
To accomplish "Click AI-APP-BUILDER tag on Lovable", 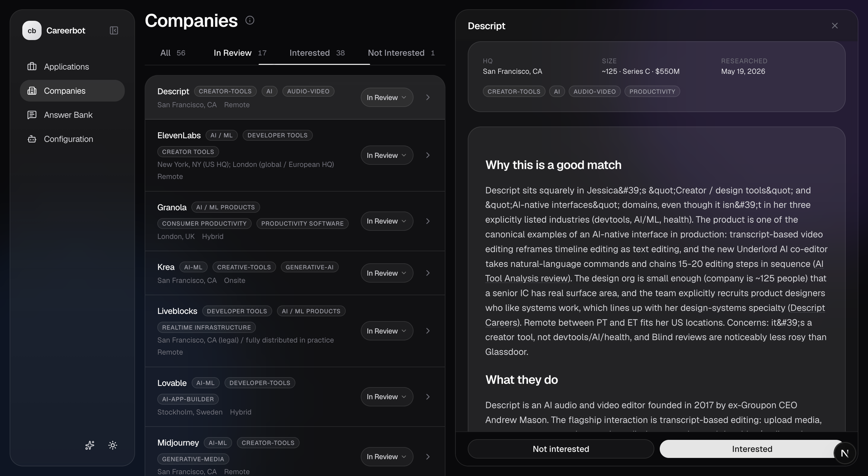I will [x=188, y=399].
